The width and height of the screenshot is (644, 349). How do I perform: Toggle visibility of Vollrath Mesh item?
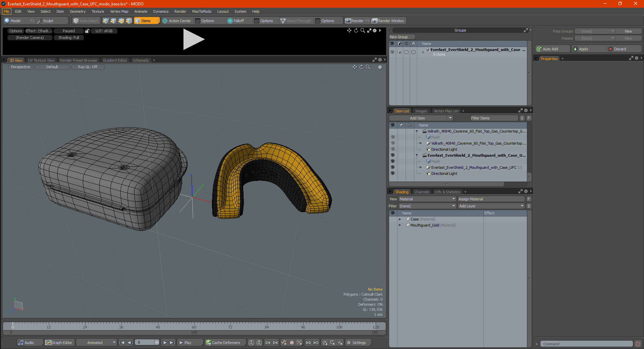coord(392,137)
